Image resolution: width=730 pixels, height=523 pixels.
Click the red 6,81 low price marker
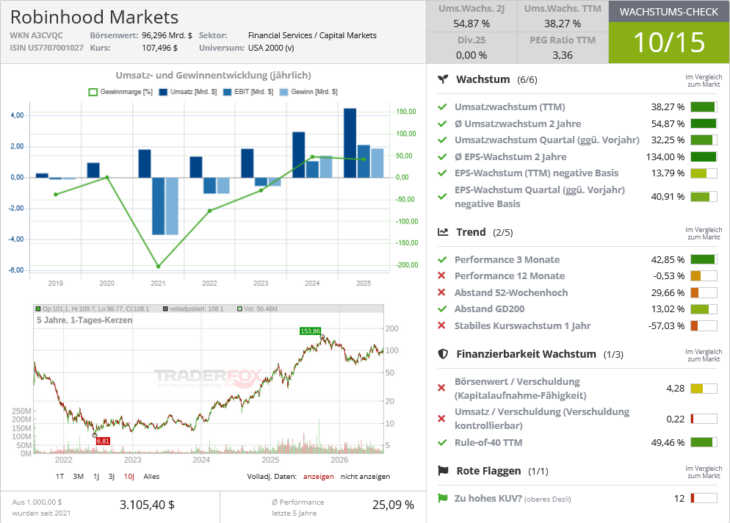click(x=103, y=441)
